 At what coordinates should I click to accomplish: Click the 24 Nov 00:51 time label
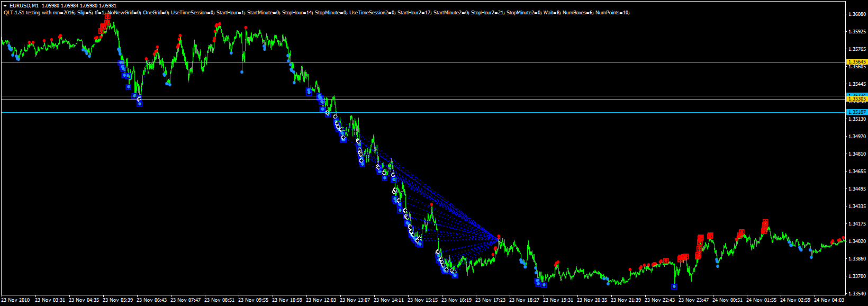(728, 300)
